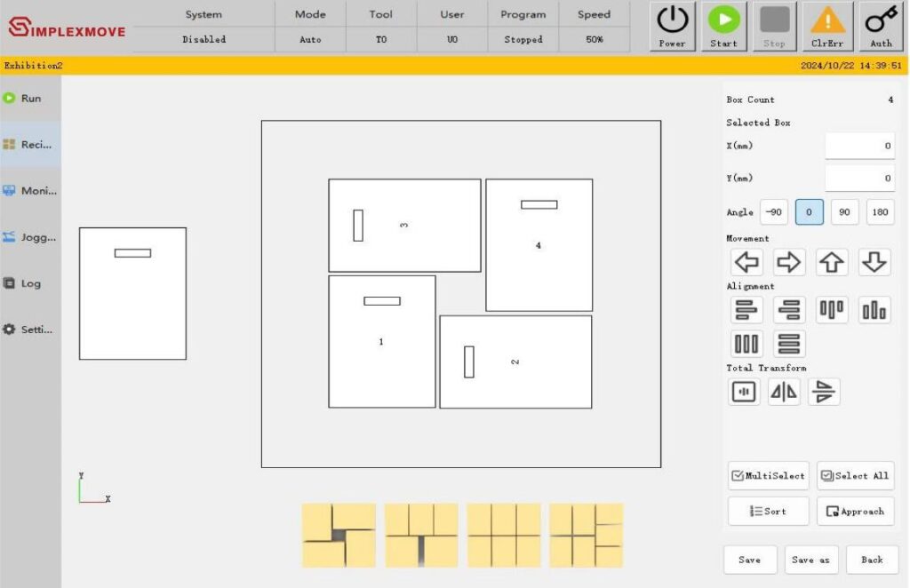Set angle to -90 degrees
The width and height of the screenshot is (910, 588).
point(774,212)
